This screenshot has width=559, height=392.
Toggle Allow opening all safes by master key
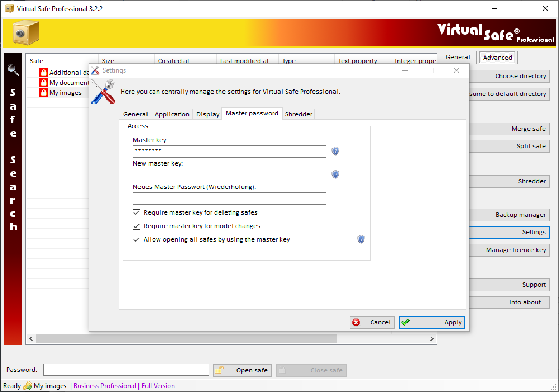[x=136, y=240]
